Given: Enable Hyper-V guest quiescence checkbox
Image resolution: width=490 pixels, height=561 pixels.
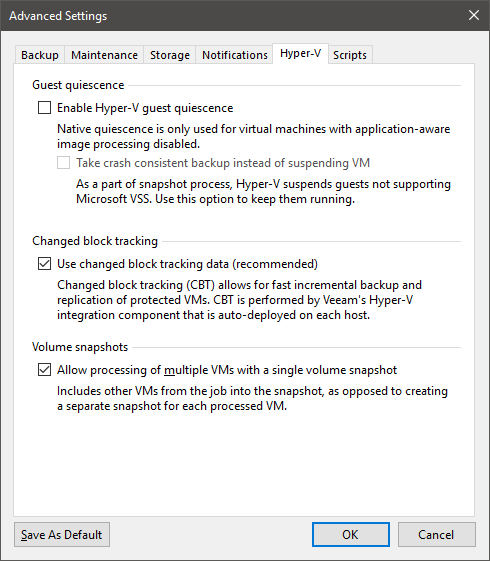Looking at the screenshot, I should (x=44, y=108).
